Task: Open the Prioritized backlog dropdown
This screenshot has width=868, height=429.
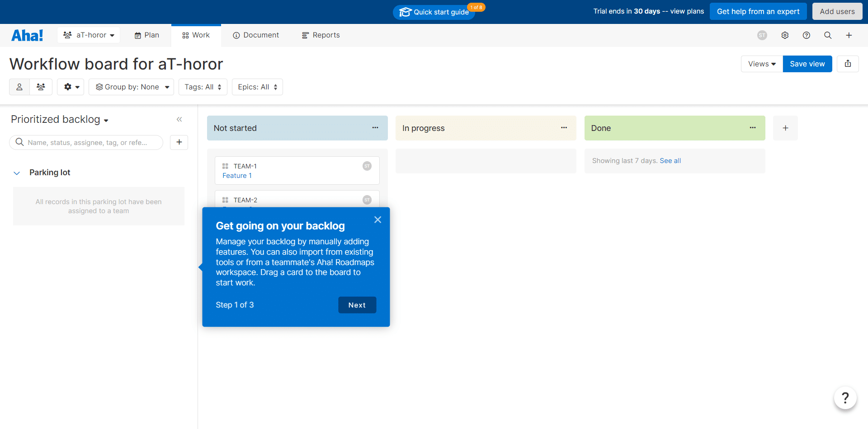Action: pyautogui.click(x=60, y=119)
